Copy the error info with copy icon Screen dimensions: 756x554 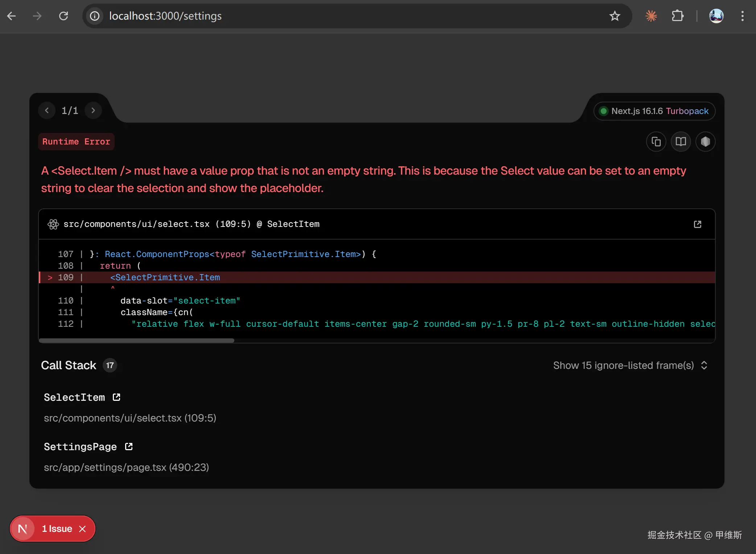(x=656, y=142)
